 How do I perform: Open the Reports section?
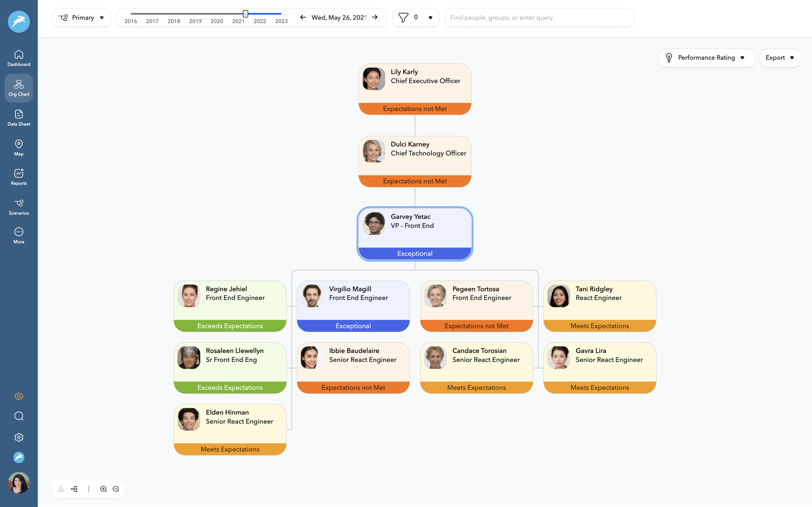pos(19,177)
